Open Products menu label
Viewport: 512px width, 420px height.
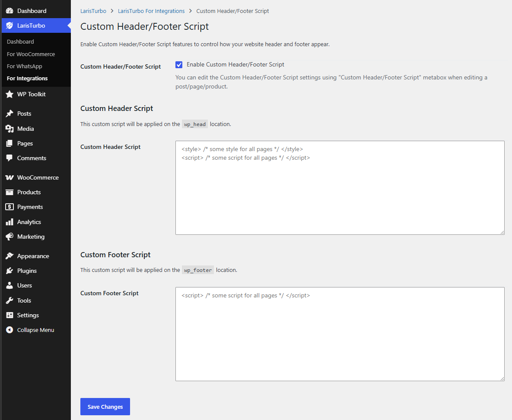(29, 192)
